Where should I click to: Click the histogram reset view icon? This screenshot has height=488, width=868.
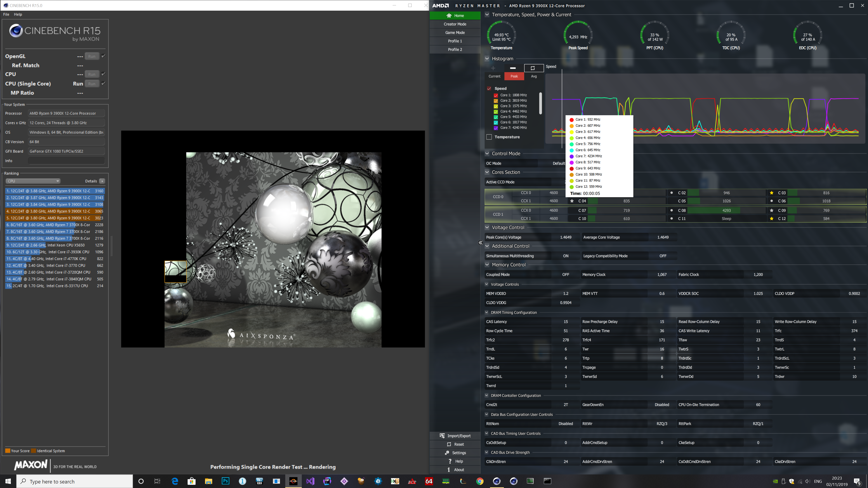pyautogui.click(x=533, y=68)
